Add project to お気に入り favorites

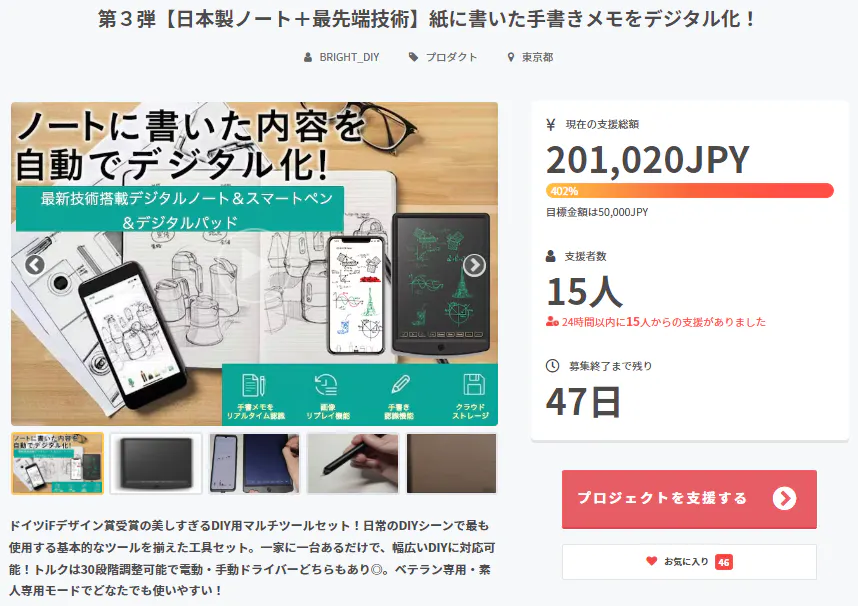coord(689,562)
